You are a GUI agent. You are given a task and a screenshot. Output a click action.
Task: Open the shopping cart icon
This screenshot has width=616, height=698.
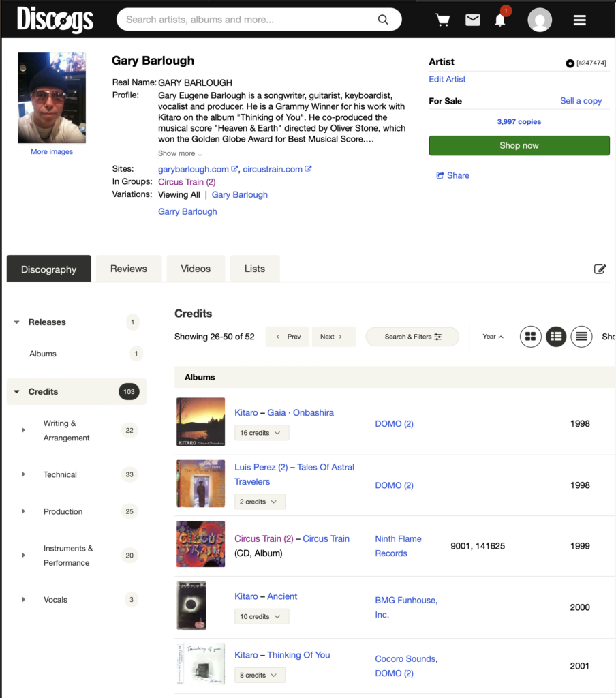[x=443, y=20]
